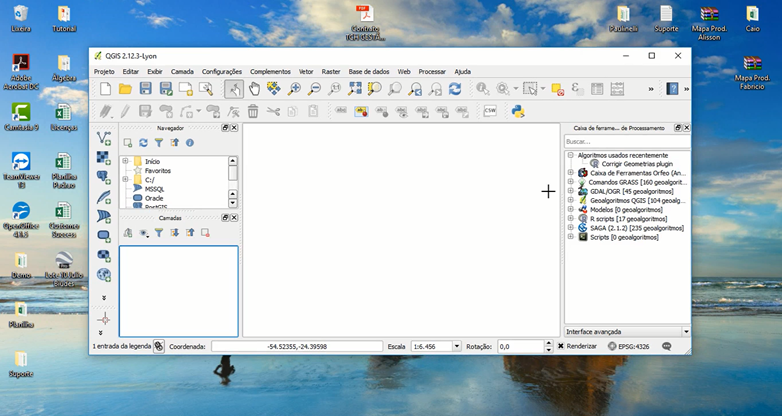Select the Identify Features tool
This screenshot has height=416, width=782.
(482, 89)
